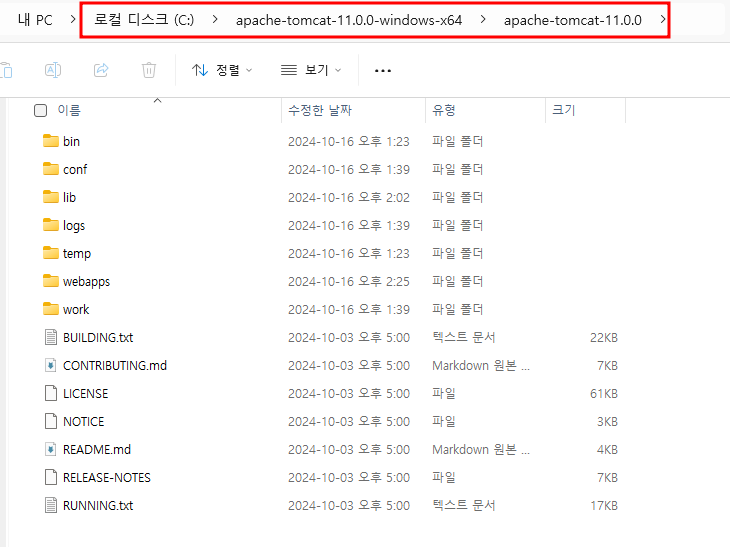Click the bin folder name

click(71, 141)
